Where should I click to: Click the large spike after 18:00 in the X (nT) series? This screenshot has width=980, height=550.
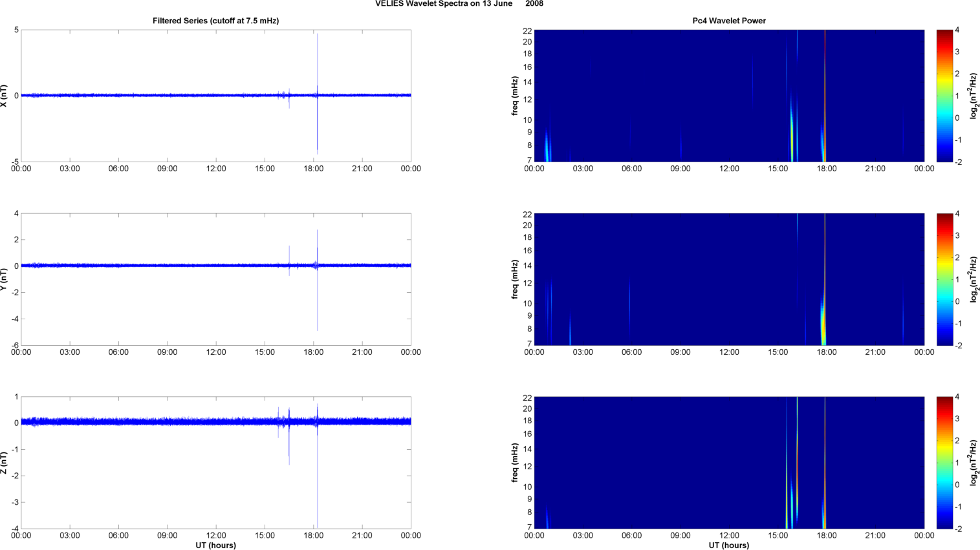[x=318, y=94]
